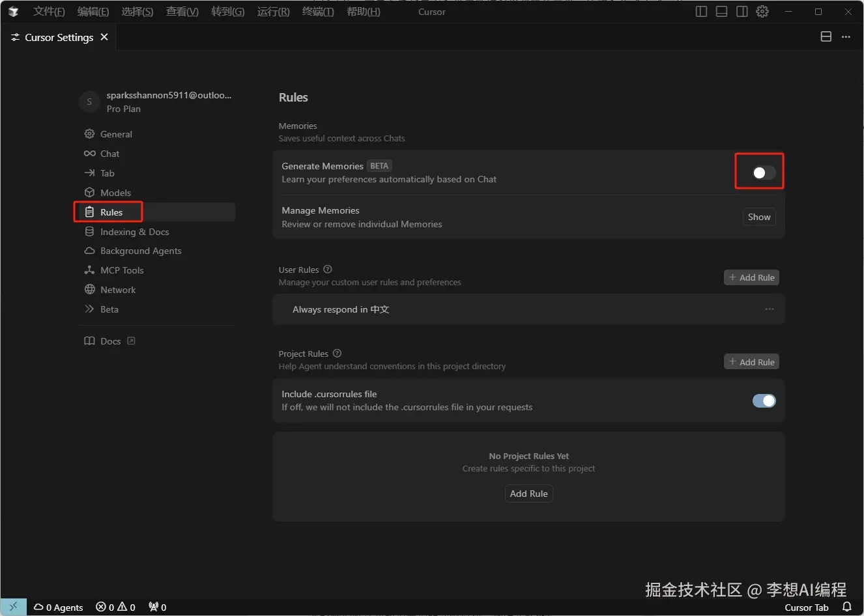The width and height of the screenshot is (864, 616).
Task: Open the General settings section
Action: click(x=116, y=134)
